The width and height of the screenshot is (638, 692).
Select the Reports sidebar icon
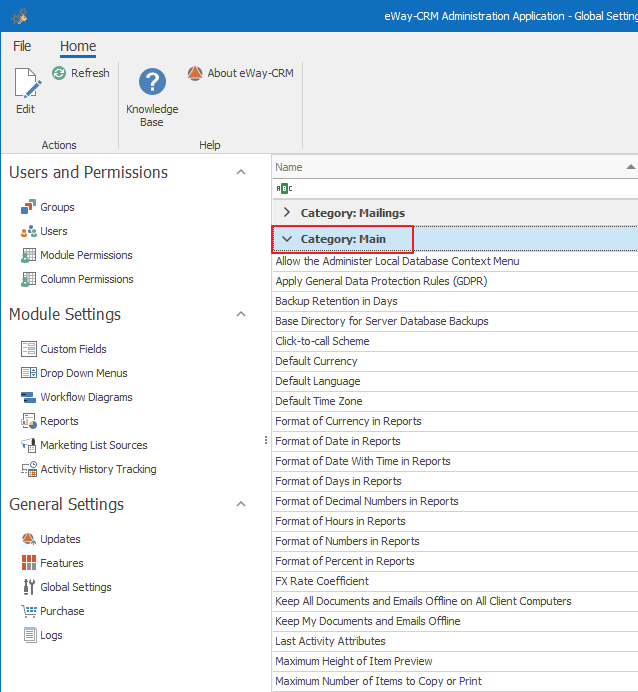pyautogui.click(x=29, y=421)
